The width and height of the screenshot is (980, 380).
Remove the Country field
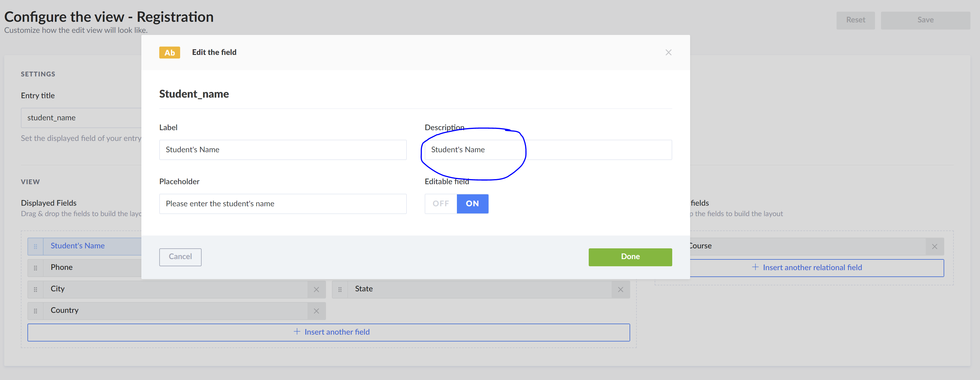[316, 311]
